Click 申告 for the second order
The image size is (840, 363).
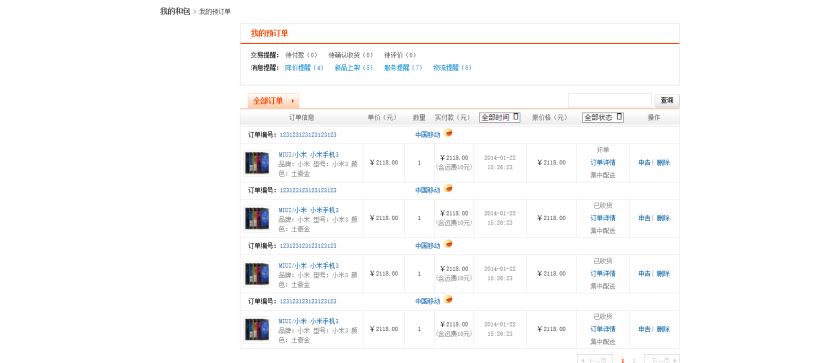coord(644,218)
